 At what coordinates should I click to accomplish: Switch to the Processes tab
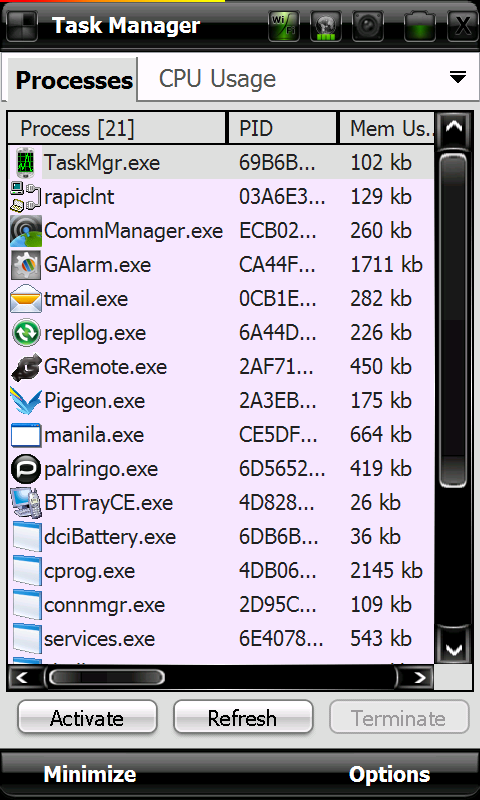[73, 80]
